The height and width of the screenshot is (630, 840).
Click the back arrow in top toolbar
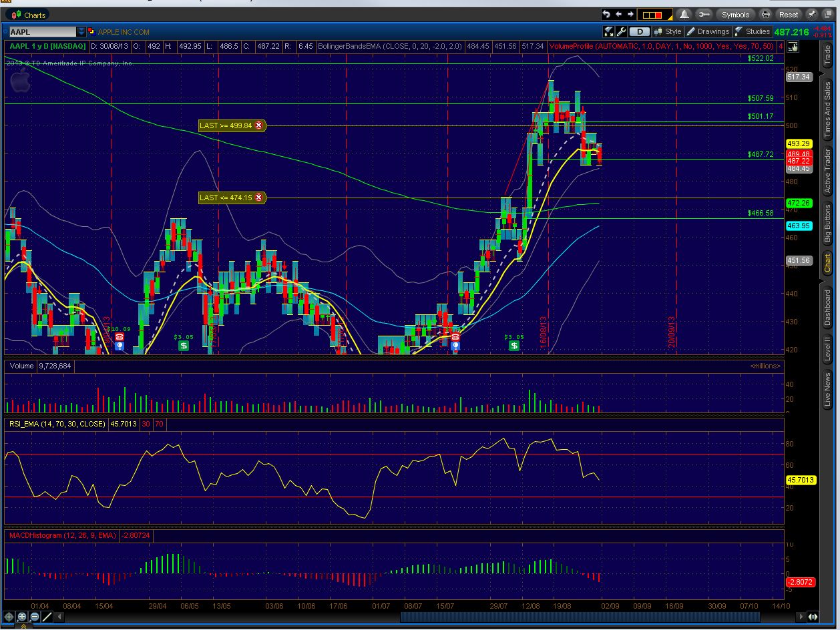(619, 15)
